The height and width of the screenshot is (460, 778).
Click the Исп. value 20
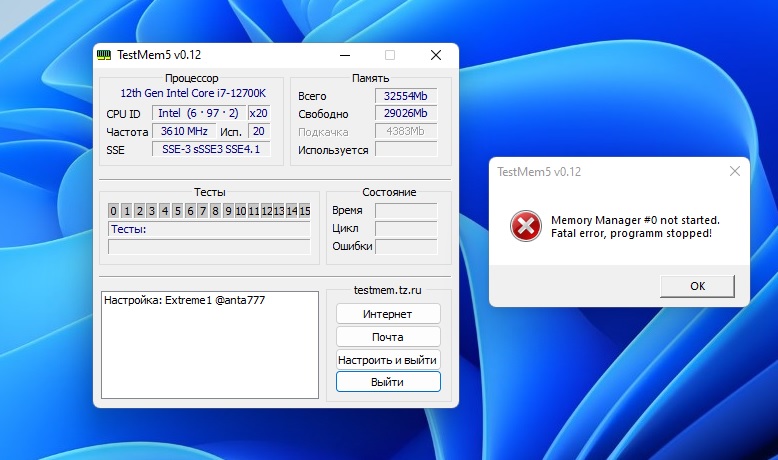tap(259, 131)
